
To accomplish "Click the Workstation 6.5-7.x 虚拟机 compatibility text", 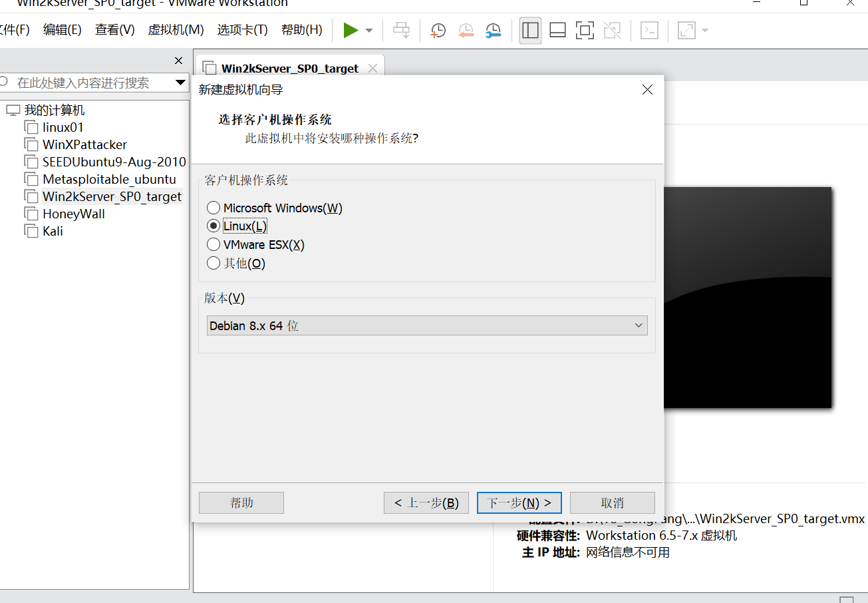I will click(x=661, y=535).
